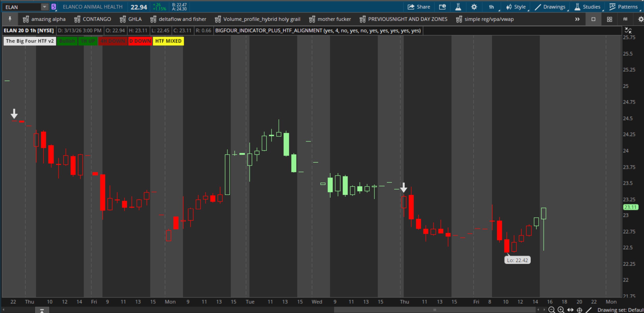Select the line drawing tool at bottom
This screenshot has height=313, width=644.
pos(589,310)
